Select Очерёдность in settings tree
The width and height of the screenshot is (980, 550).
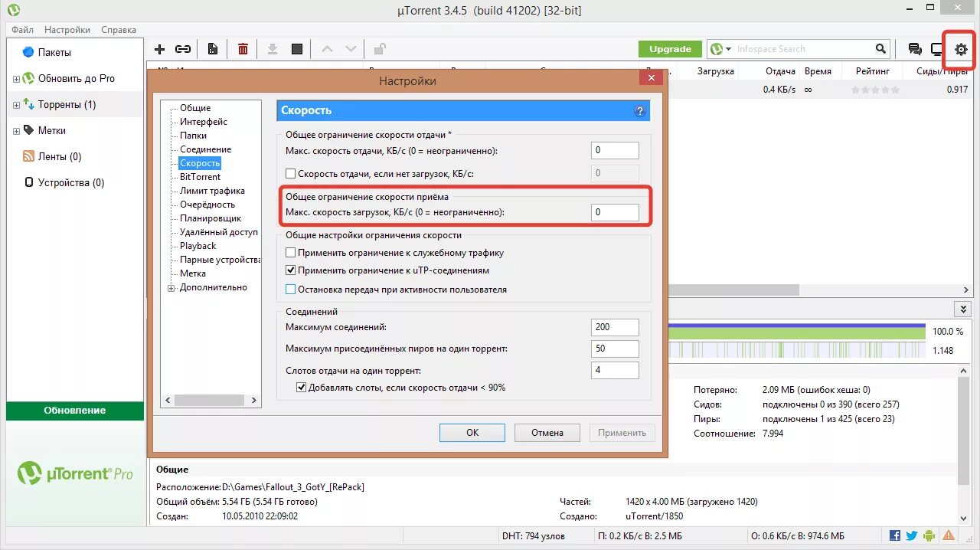(x=207, y=205)
